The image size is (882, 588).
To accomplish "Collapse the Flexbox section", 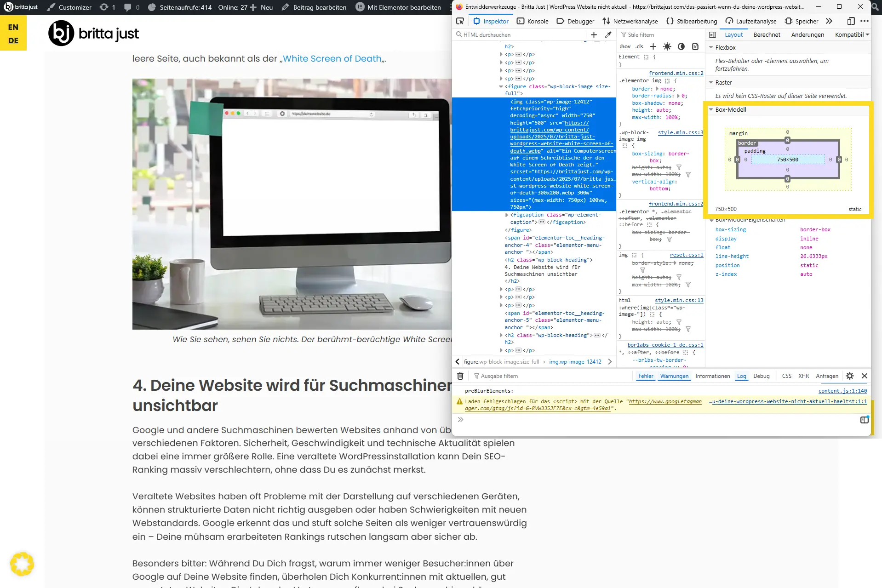I will (x=711, y=47).
